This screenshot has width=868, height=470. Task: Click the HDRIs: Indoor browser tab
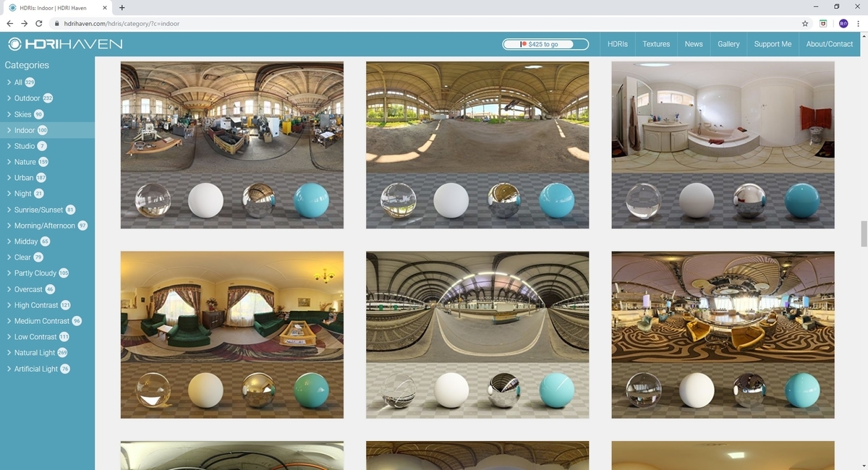pos(58,7)
